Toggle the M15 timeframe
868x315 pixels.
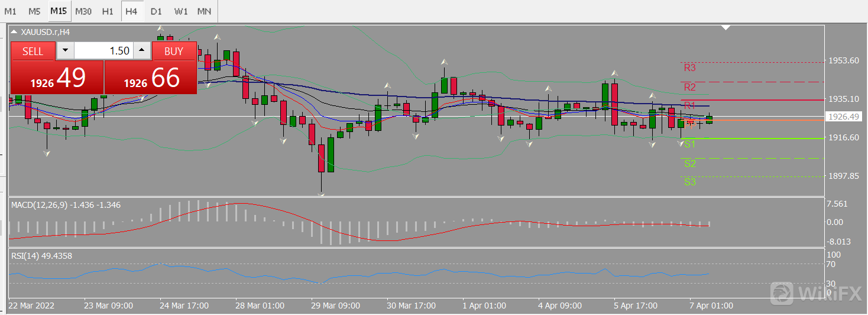click(x=59, y=11)
